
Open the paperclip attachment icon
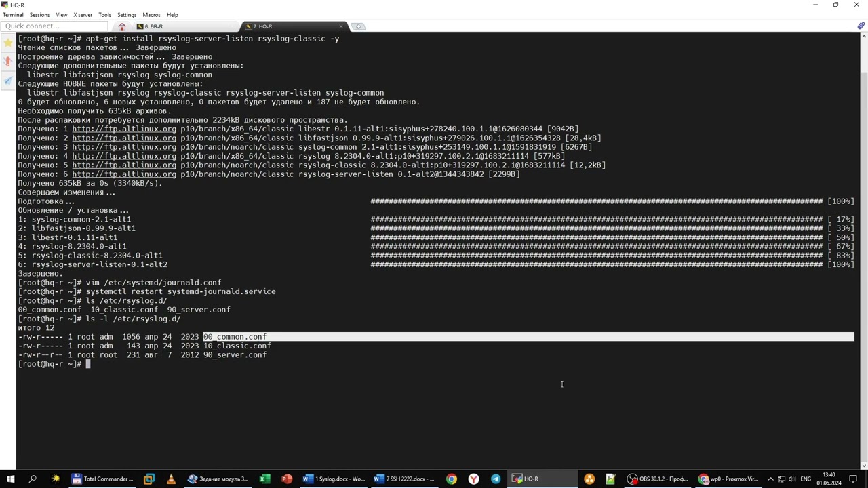[x=861, y=26]
